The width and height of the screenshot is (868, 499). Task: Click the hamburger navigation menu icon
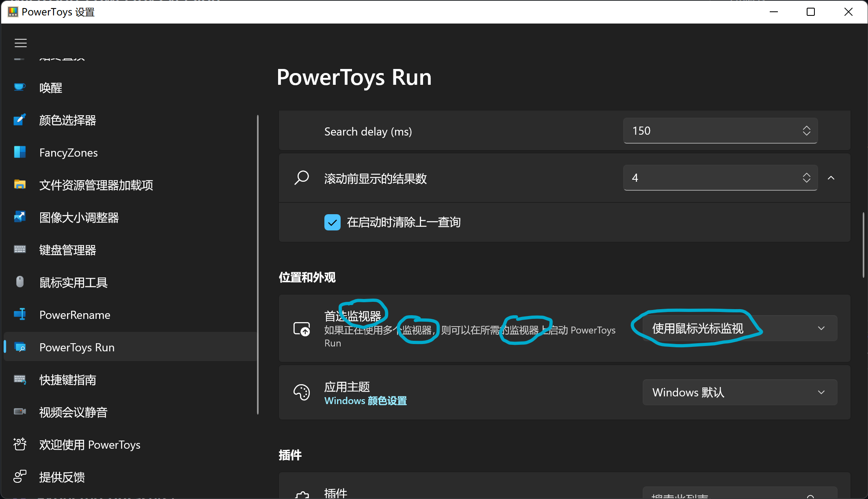coord(21,43)
